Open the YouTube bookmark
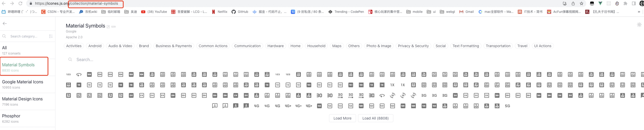The width and height of the screenshot is (644, 130). tap(154, 12)
